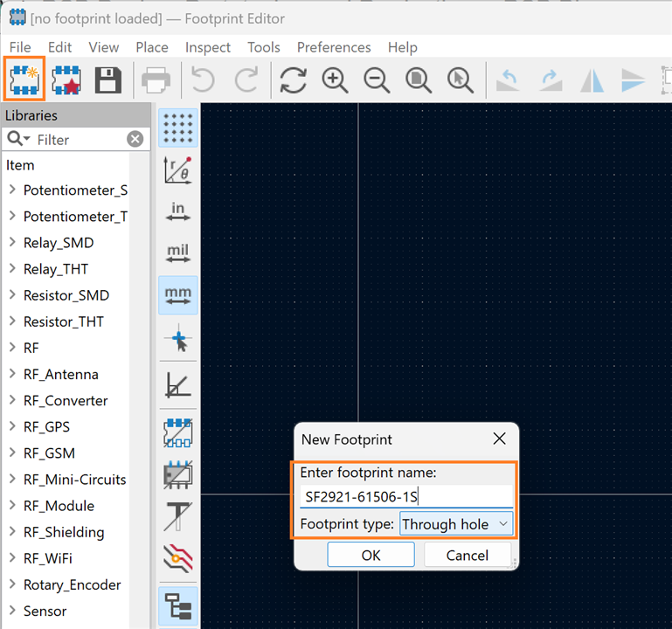Toggle grid dots display

[178, 128]
